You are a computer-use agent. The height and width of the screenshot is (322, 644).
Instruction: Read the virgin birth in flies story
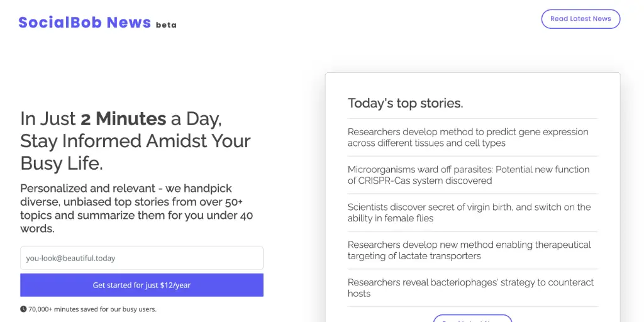coord(469,213)
